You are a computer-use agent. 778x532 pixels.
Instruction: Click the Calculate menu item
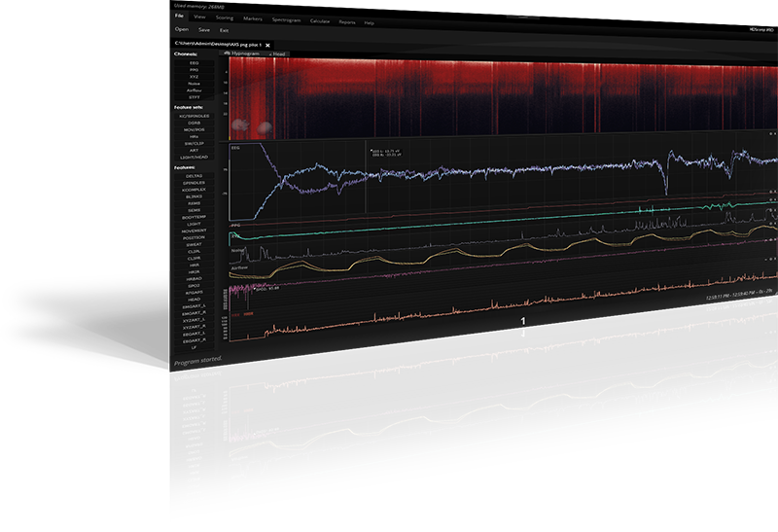click(x=319, y=19)
